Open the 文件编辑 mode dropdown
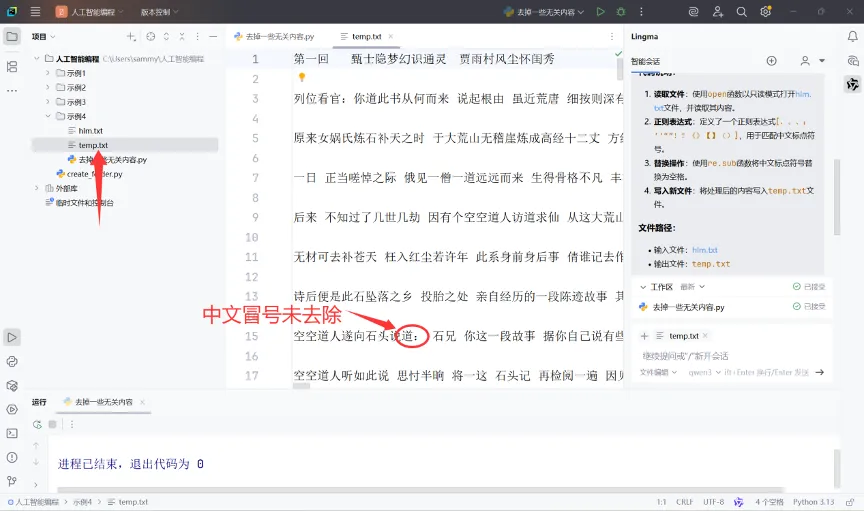Screen dimensions: 864x512 click(x=658, y=373)
